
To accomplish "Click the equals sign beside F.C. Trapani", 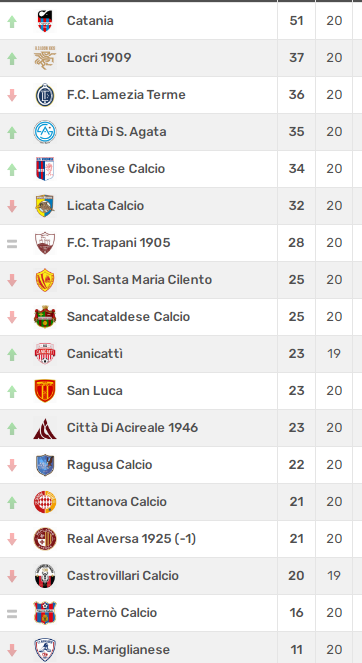I will [12, 244].
